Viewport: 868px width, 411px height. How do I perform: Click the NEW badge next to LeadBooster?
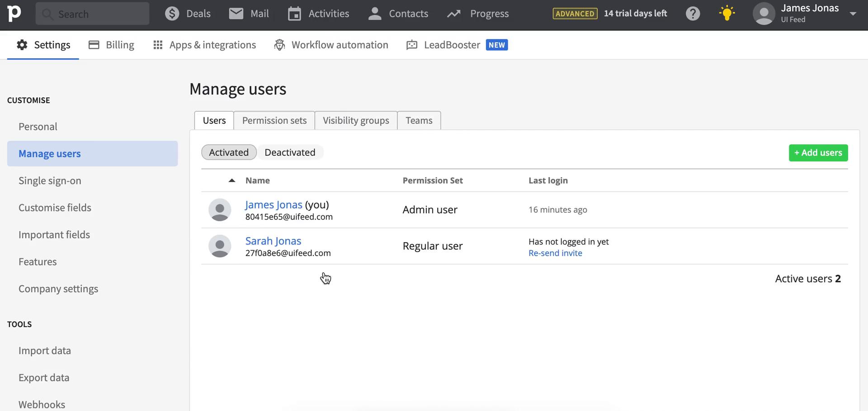click(x=497, y=45)
